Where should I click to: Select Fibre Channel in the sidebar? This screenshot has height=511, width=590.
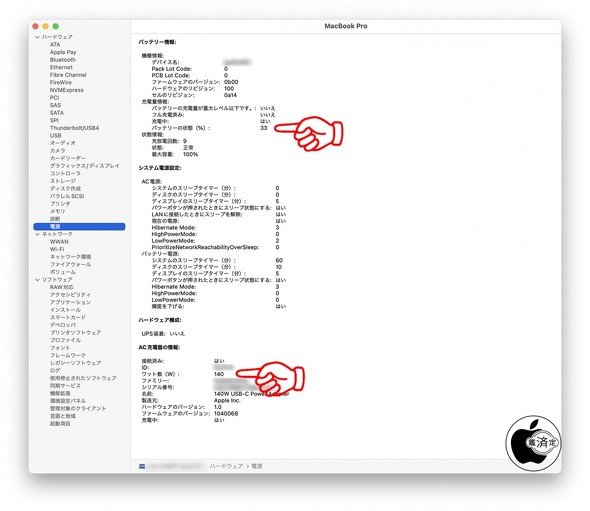pyautogui.click(x=68, y=75)
